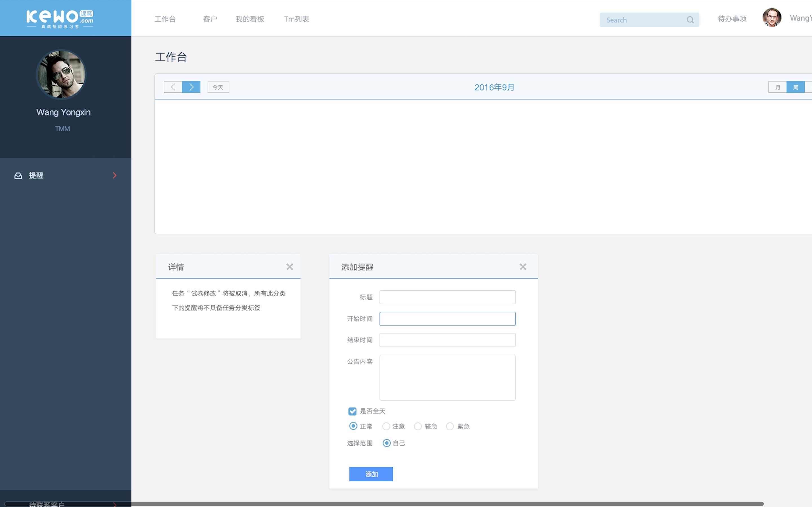Close the 详情 panel
Viewport: 812px width, 507px height.
pyautogui.click(x=290, y=266)
